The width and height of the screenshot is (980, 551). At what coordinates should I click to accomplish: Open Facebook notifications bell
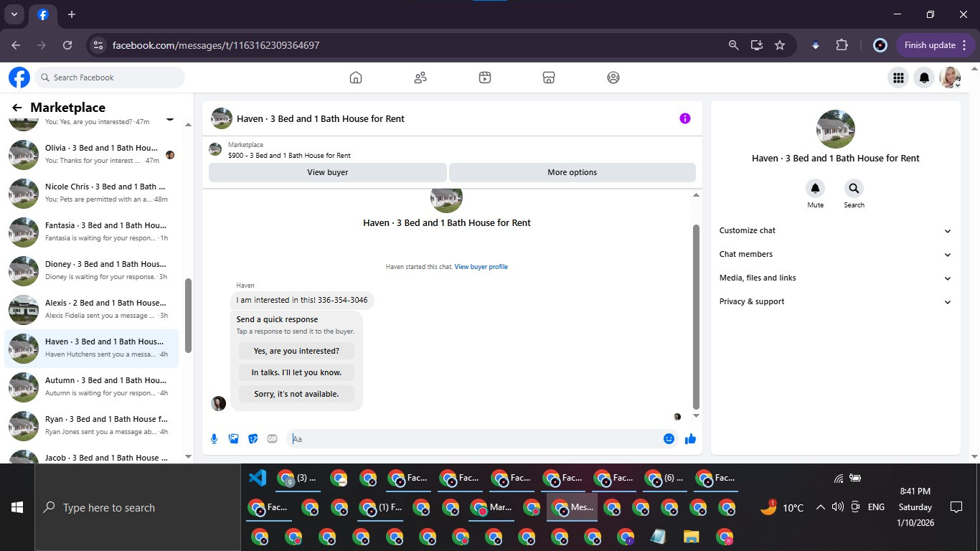(x=925, y=77)
